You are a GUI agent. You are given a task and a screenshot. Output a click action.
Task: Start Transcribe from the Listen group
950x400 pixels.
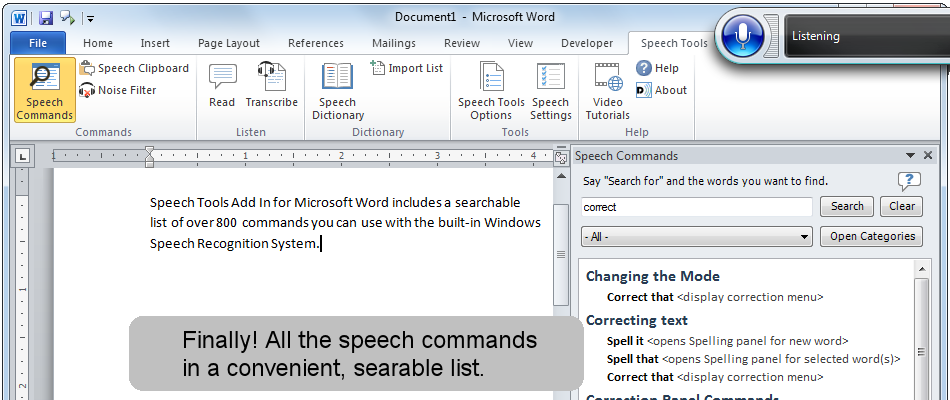point(271,85)
